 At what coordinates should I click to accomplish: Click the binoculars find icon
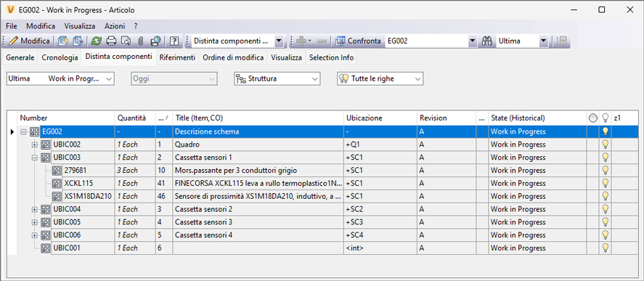click(487, 41)
